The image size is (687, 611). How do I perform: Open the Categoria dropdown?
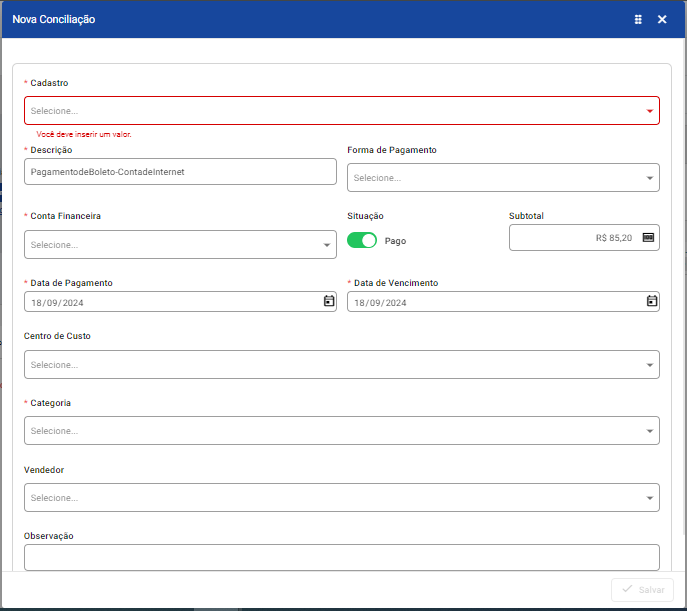click(x=341, y=431)
